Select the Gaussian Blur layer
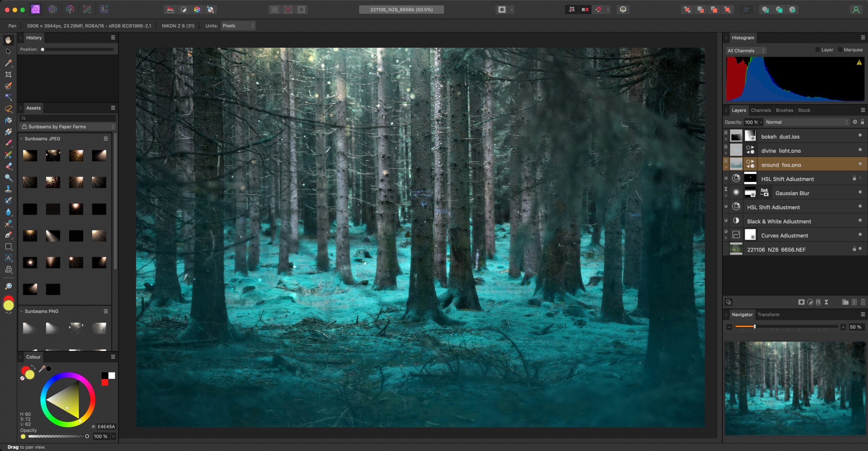The image size is (868, 451). pos(792,193)
